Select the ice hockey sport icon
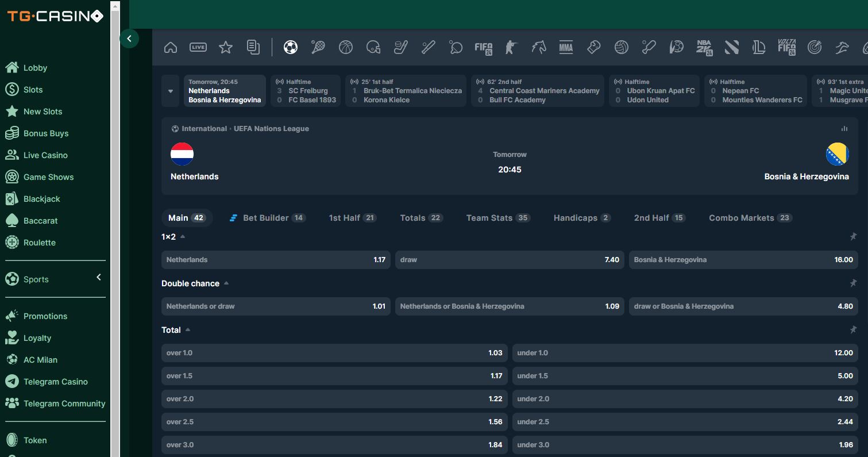Viewport: 868px width, 457px height. pos(401,47)
